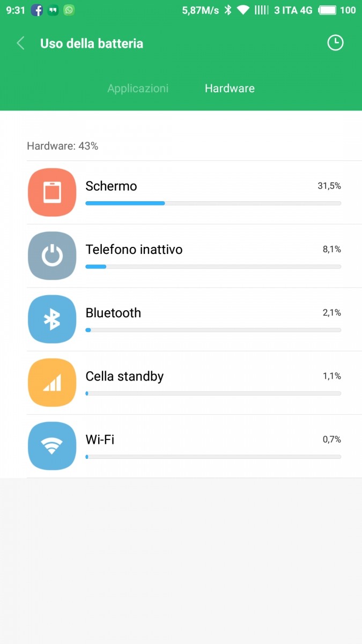Switch to the Applicazioni tab

[x=138, y=89]
